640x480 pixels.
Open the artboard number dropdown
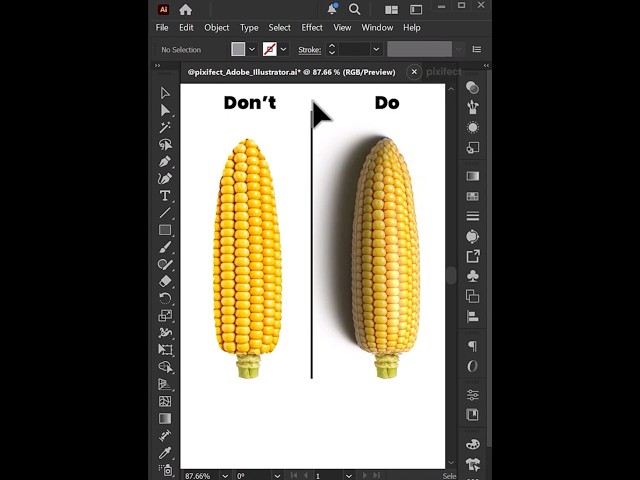(349, 476)
